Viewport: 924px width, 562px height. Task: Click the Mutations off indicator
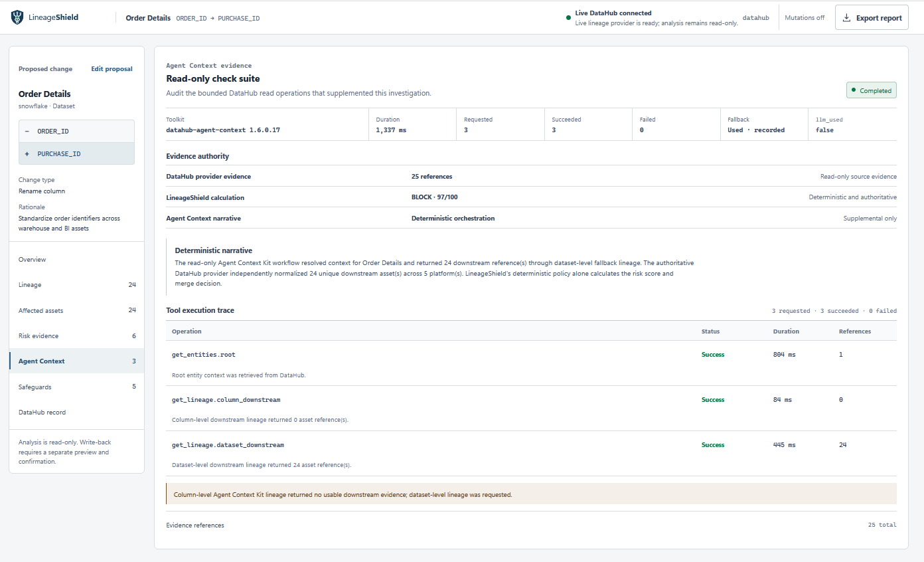pyautogui.click(x=805, y=18)
